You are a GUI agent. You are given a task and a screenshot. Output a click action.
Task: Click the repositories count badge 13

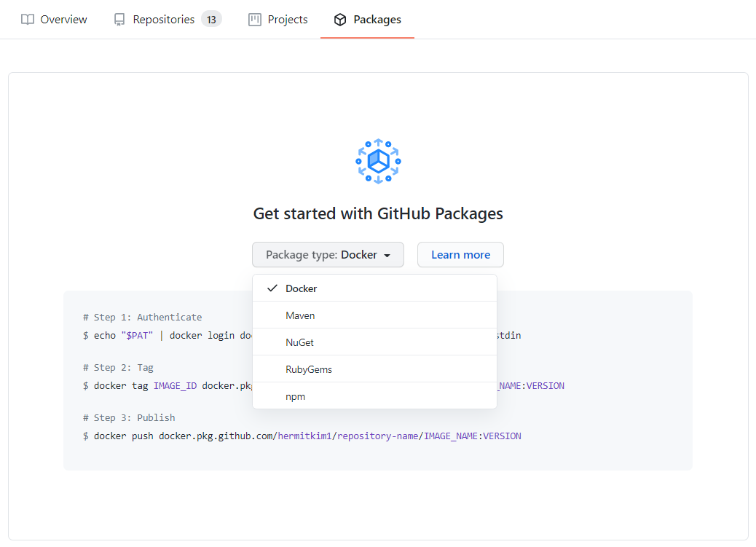(x=211, y=19)
